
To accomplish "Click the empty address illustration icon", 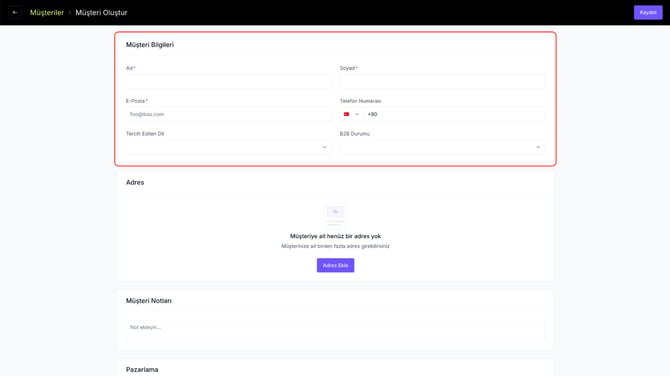I will [335, 216].
